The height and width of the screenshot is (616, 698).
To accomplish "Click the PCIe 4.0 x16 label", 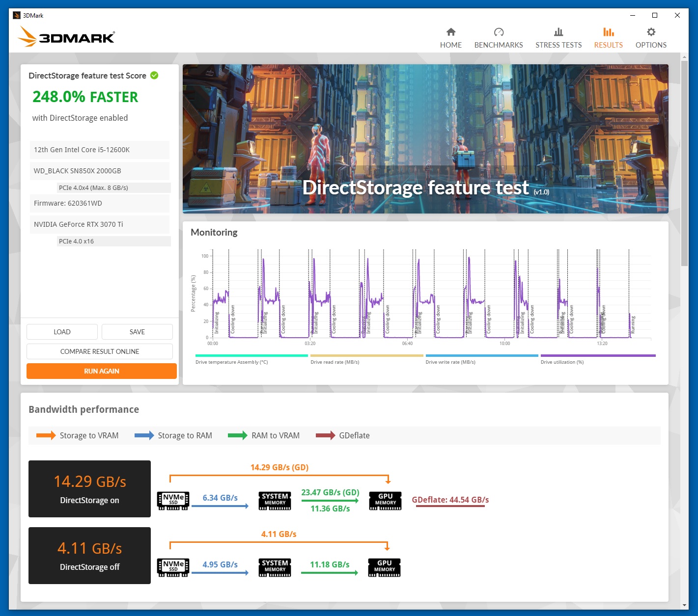I will click(x=114, y=241).
